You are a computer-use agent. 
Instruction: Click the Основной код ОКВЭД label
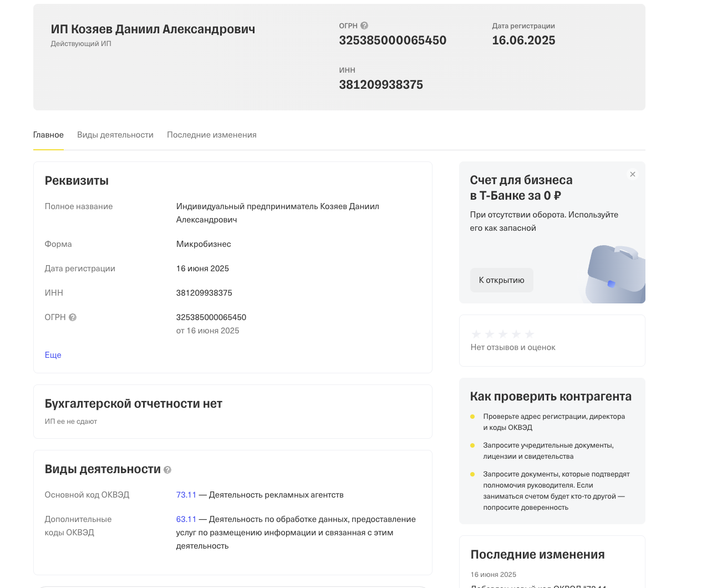pyautogui.click(x=87, y=495)
